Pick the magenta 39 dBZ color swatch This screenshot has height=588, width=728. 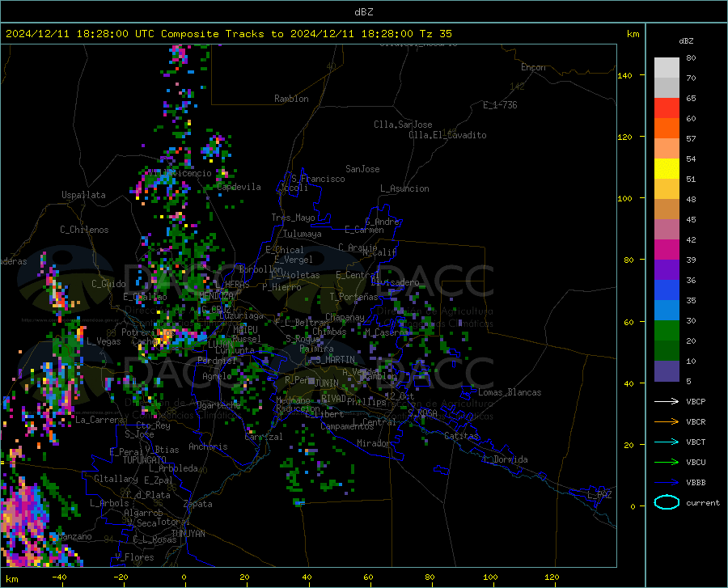(x=667, y=250)
